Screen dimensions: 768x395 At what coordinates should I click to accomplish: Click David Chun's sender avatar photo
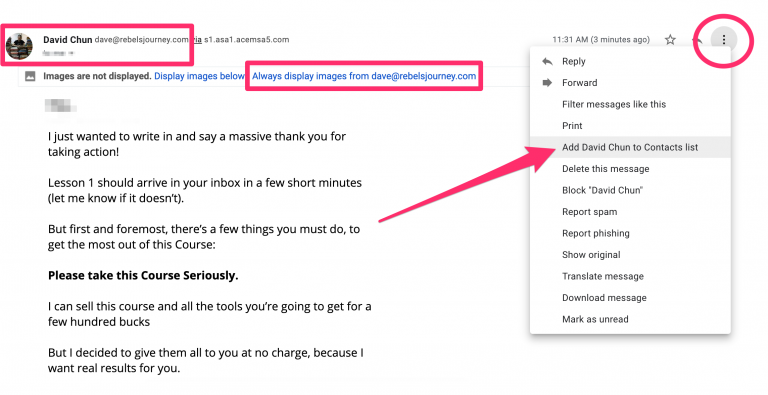coord(20,46)
